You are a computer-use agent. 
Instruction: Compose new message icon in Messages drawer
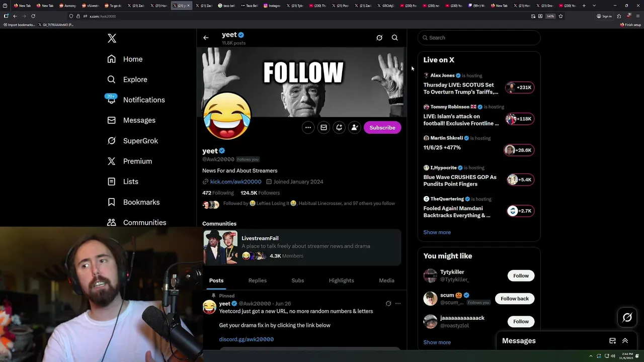(612, 341)
